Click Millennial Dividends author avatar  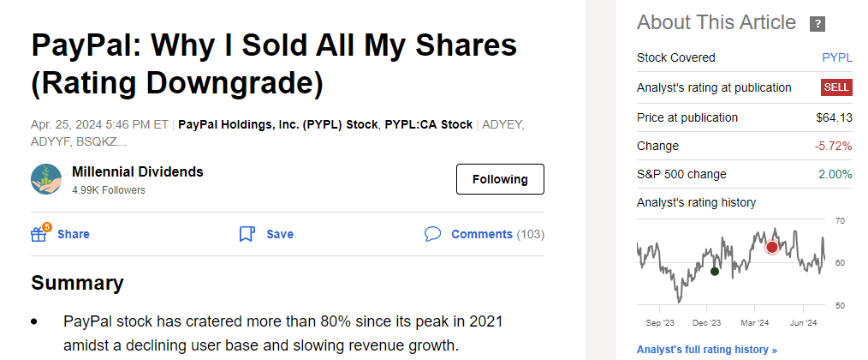point(46,179)
